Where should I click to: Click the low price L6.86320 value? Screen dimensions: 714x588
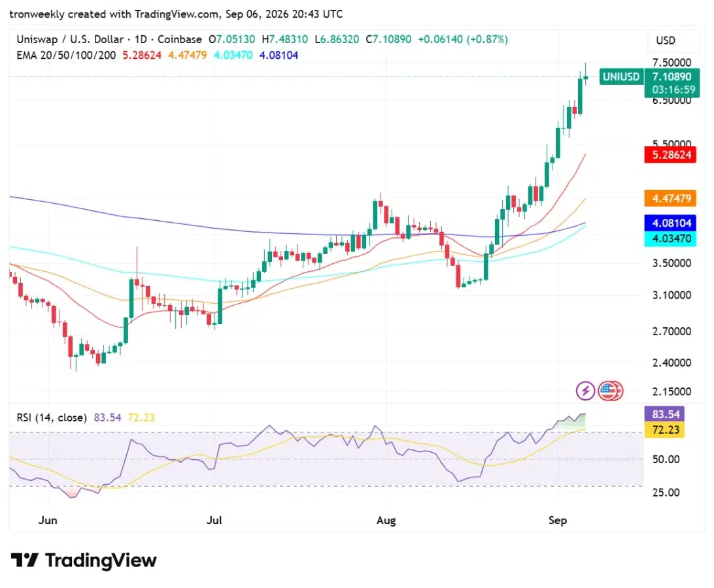coord(337,40)
